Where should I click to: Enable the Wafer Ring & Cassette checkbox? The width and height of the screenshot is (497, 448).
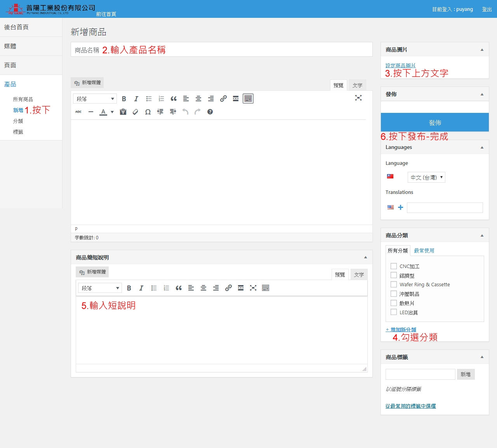[394, 284]
